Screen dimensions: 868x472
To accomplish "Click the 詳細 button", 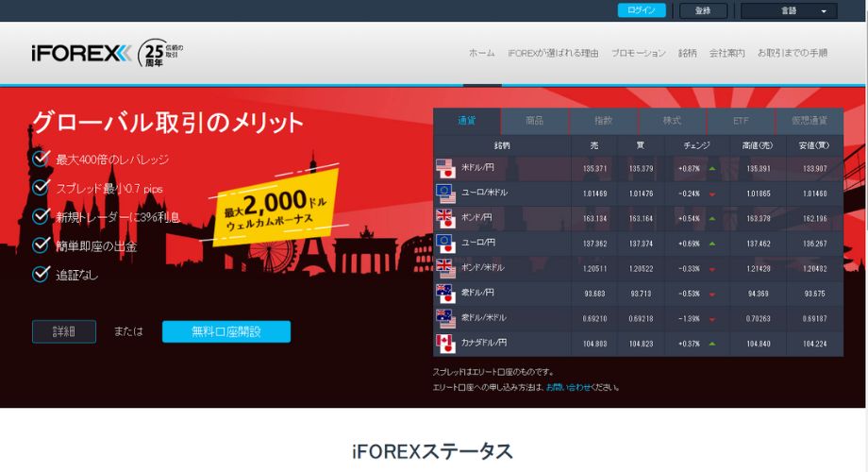I will click(x=64, y=332).
